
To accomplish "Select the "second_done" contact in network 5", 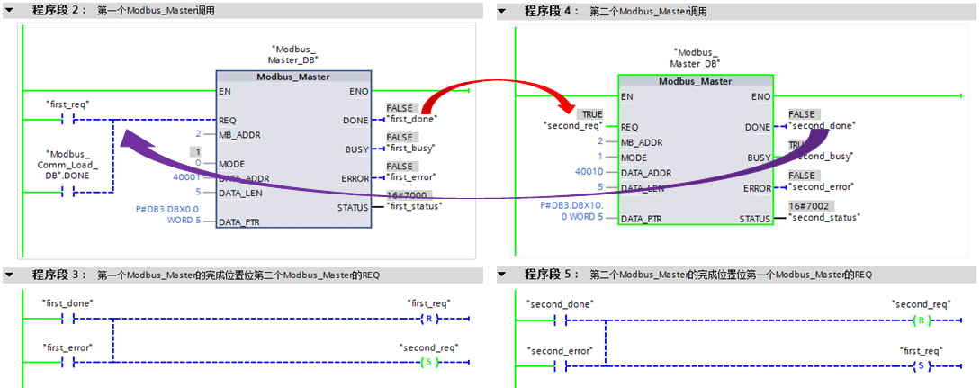I will (561, 320).
